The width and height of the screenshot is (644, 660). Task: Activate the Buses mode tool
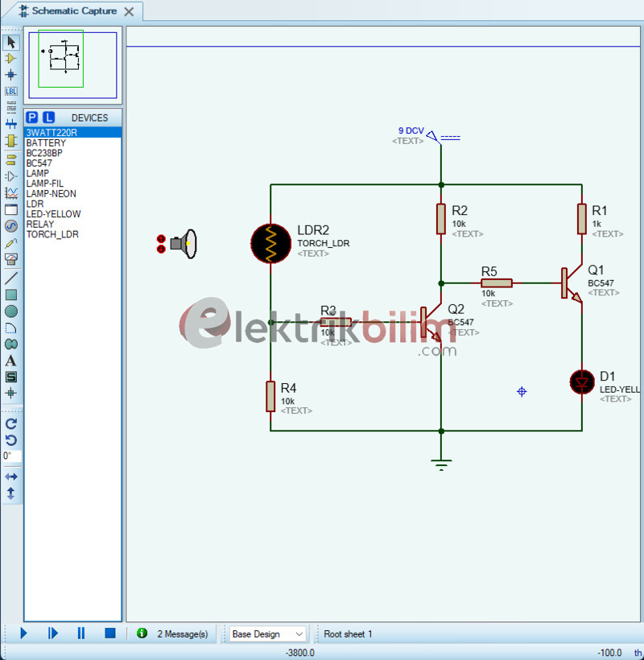[10, 124]
